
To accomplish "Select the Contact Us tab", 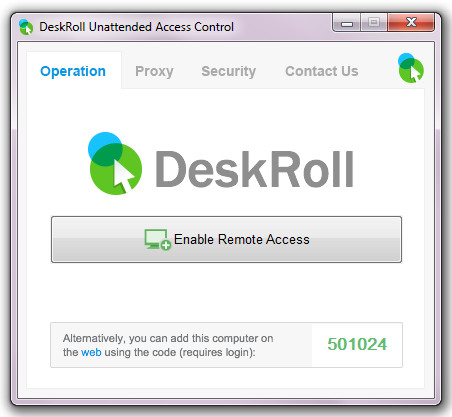I will (x=322, y=71).
